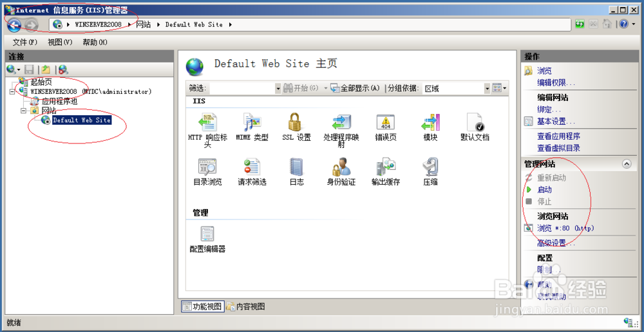Click the Forward navigation arrow
The height and width of the screenshot is (332, 644).
(x=31, y=24)
